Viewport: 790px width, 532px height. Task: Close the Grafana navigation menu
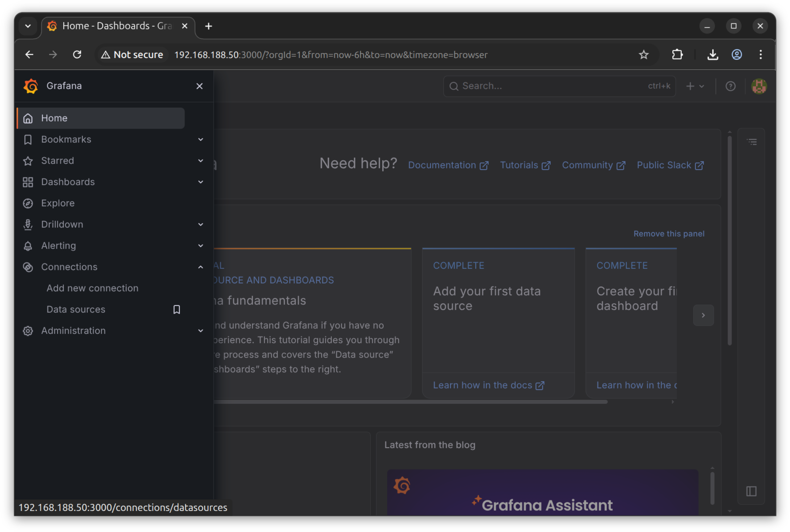tap(199, 86)
